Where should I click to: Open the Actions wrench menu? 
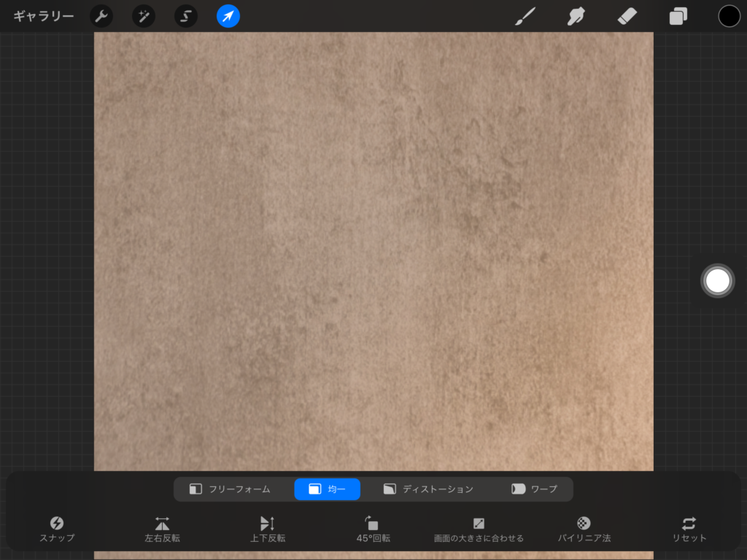coord(101,16)
